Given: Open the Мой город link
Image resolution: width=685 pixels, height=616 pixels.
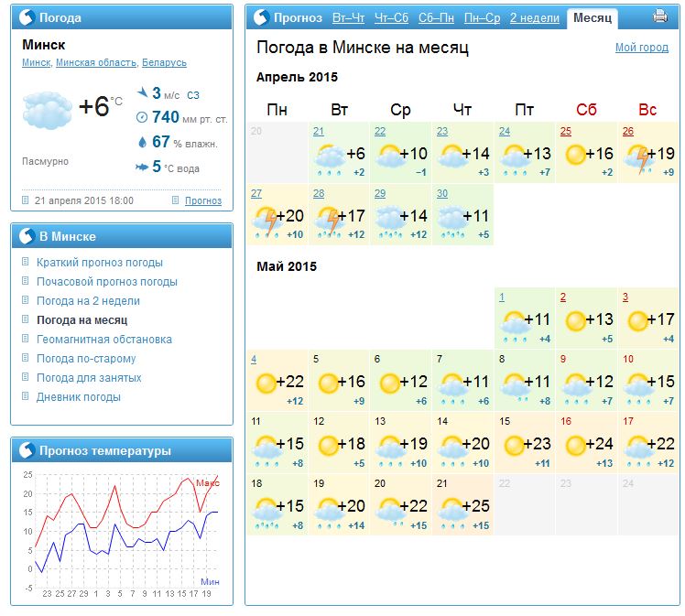Looking at the screenshot, I should [641, 48].
